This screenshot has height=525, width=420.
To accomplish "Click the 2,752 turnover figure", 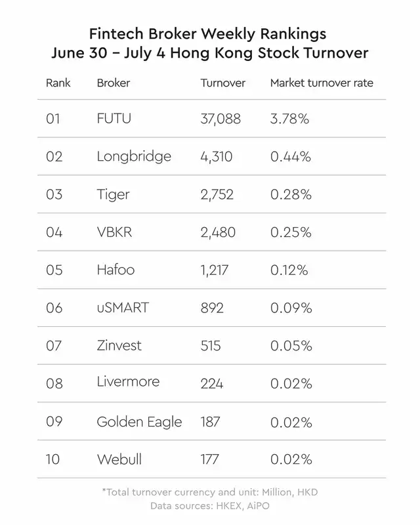I will (217, 195).
